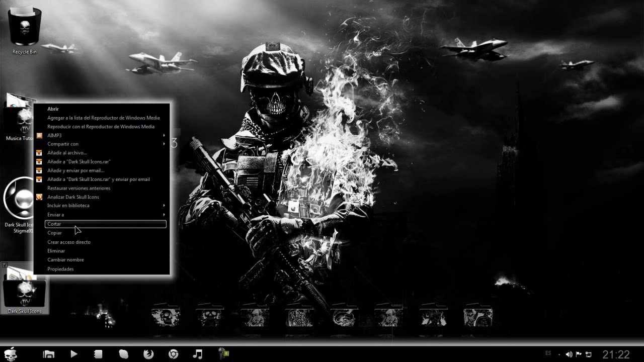Open the Enviar a entry
The width and height of the screenshot is (644, 362).
coord(55,215)
